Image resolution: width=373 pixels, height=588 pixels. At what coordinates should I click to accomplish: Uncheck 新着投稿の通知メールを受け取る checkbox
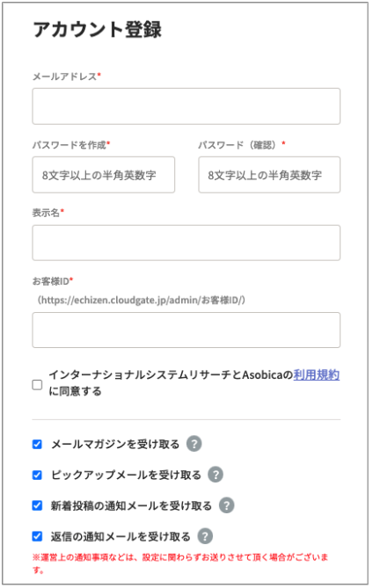(37, 505)
